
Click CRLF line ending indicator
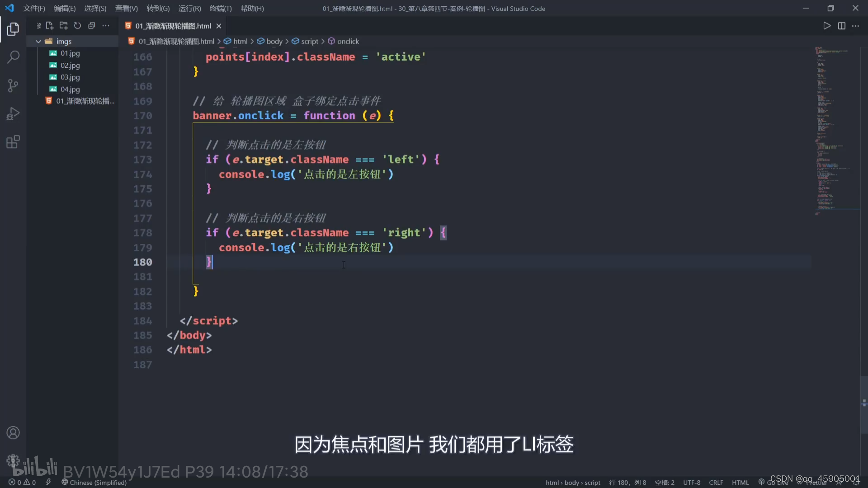tap(716, 482)
